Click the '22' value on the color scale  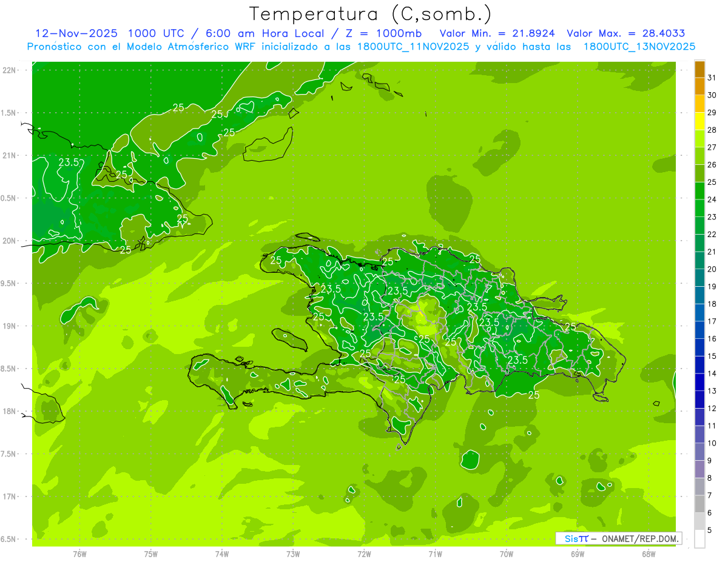click(712, 234)
